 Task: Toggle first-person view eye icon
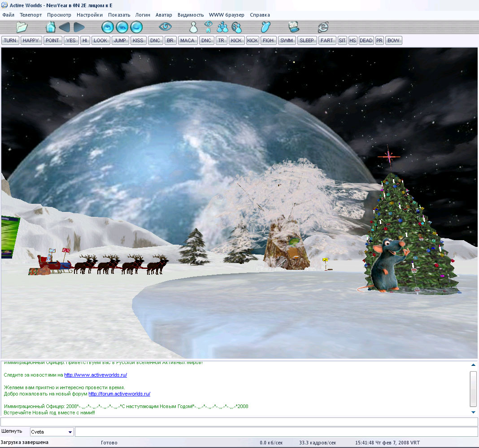165,27
